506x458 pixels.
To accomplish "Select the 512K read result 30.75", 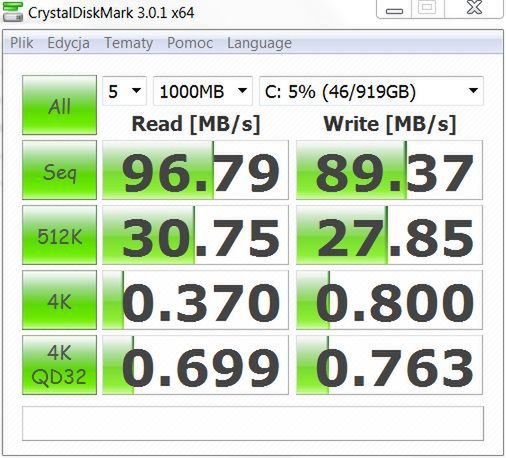I will tap(195, 235).
